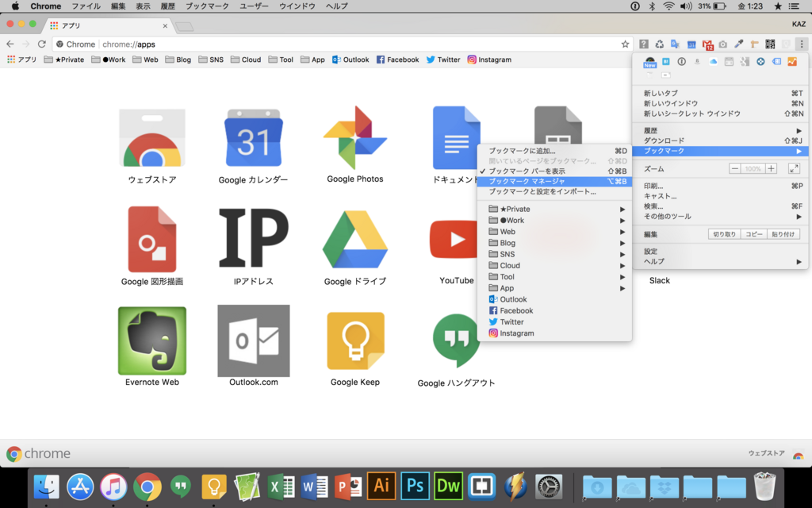Screen dimensions: 812x508
Task: Open Outlook bookmark in bookmark submenu
Action: point(553,299)
